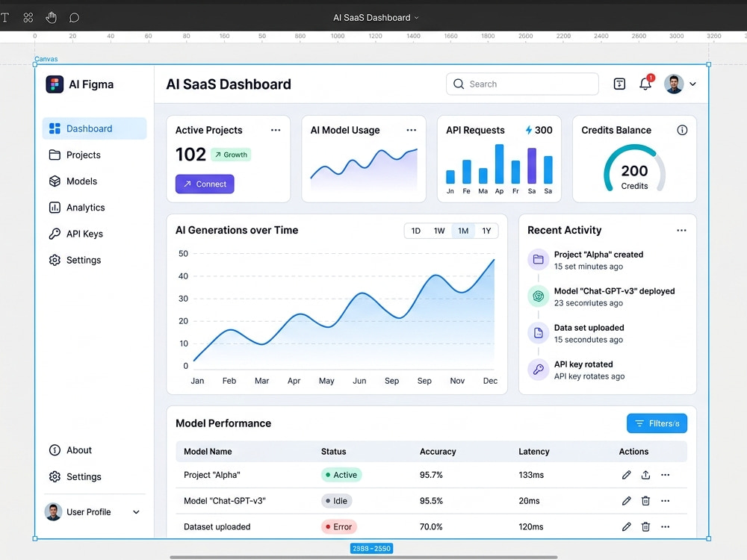
Task: Edit the Dataset uploaded row
Action: coord(627,526)
